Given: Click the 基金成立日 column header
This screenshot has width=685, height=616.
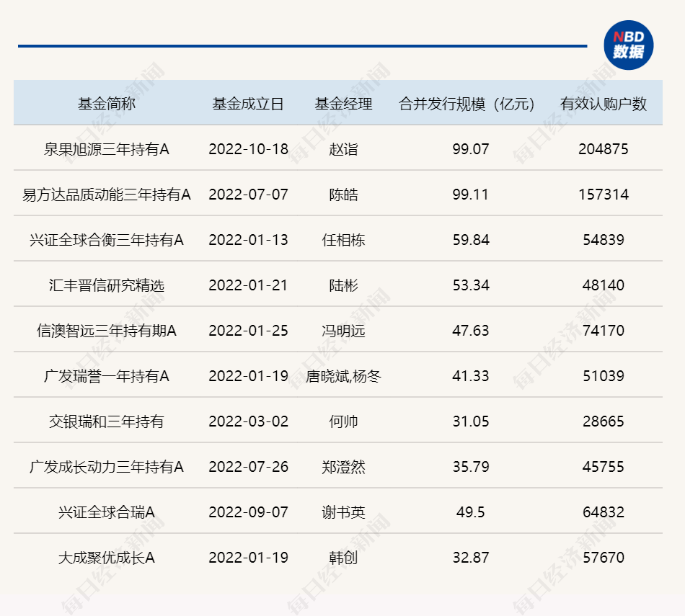Looking at the screenshot, I should (248, 104).
